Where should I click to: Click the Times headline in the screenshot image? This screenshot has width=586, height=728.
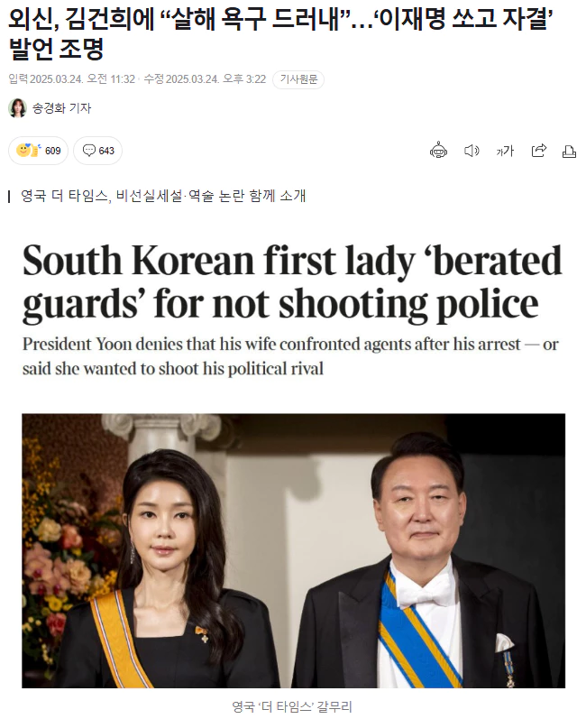coord(292,281)
